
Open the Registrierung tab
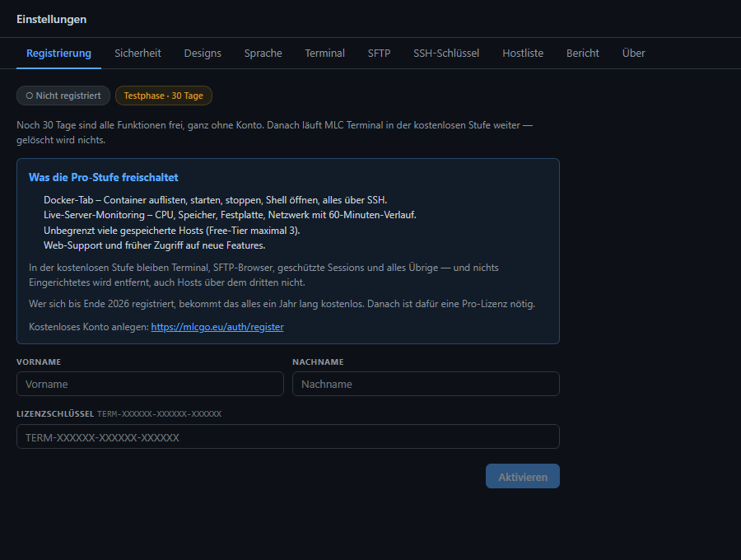pos(58,54)
